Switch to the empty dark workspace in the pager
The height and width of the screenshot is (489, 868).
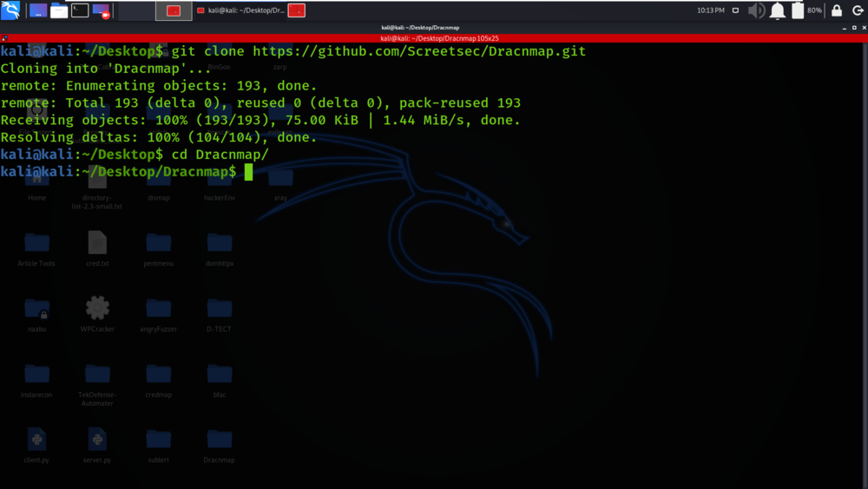tap(136, 10)
